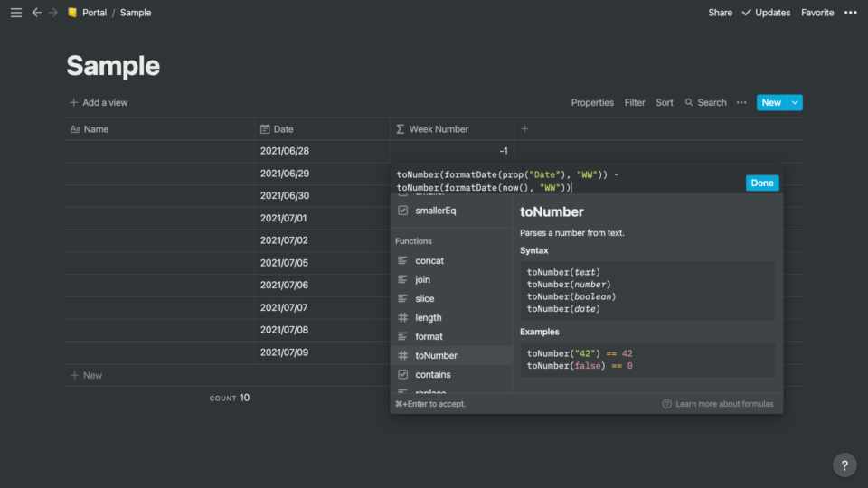This screenshot has width=868, height=488.
Task: Click the 2021/06/30 date cell
Action: [322, 196]
